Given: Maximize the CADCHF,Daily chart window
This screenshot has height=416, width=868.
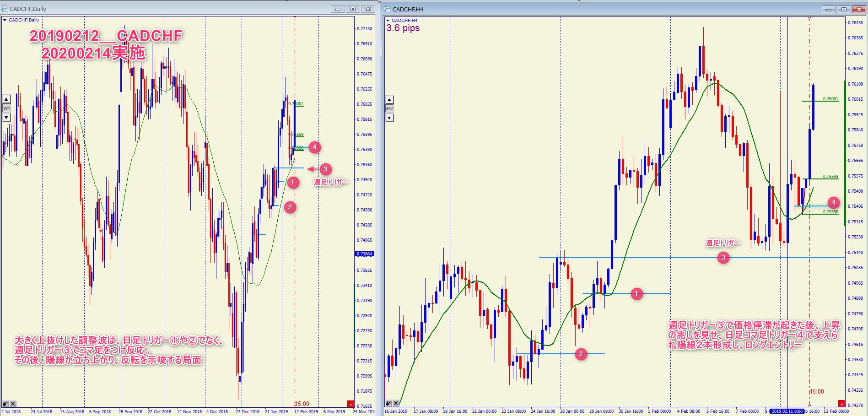Looking at the screenshot, I should tap(353, 9).
